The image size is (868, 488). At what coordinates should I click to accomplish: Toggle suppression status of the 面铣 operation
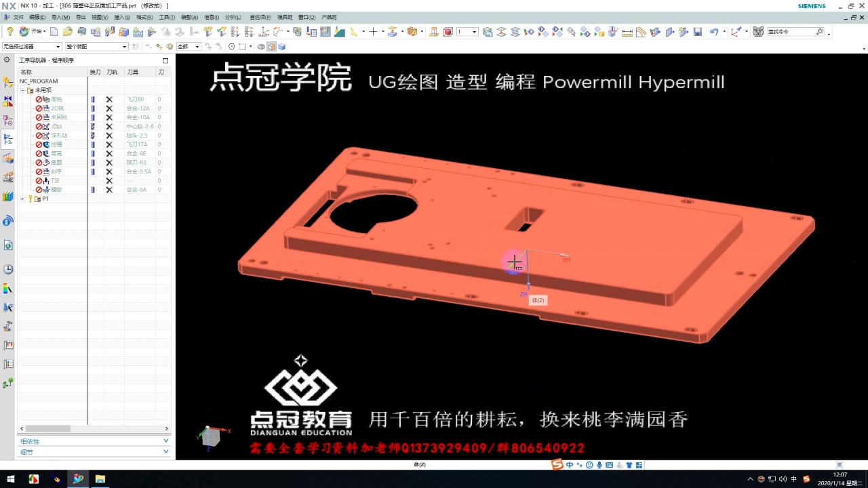[x=39, y=99]
